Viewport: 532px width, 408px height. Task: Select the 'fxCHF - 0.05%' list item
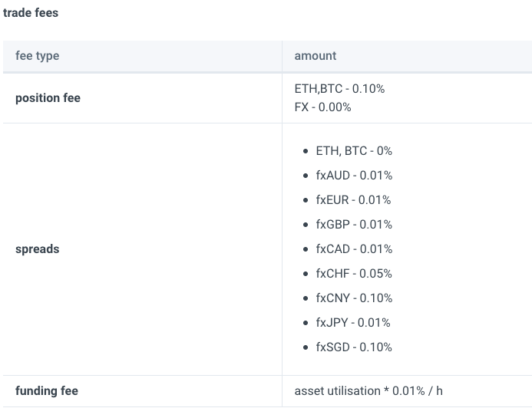(x=354, y=274)
